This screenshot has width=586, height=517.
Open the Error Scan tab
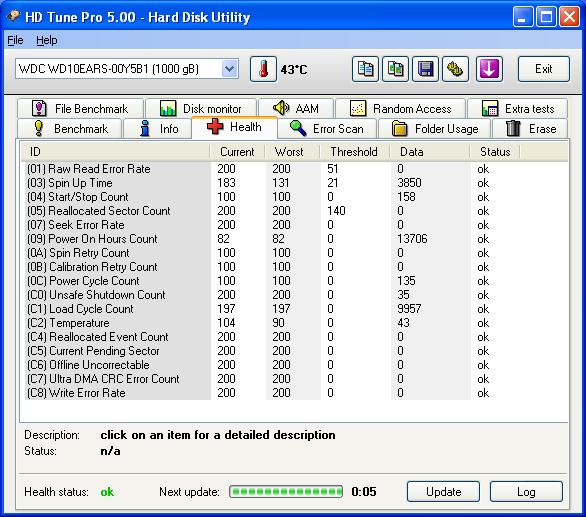click(327, 129)
